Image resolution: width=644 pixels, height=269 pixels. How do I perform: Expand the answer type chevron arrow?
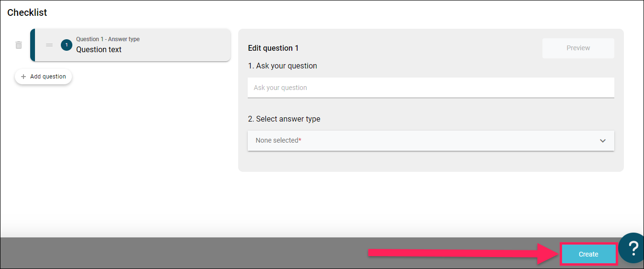(603, 141)
